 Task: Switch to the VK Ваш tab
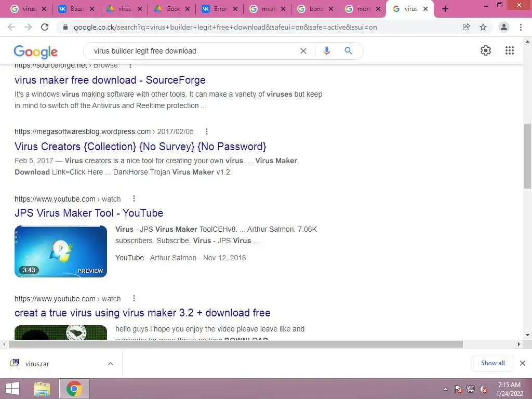click(71, 9)
